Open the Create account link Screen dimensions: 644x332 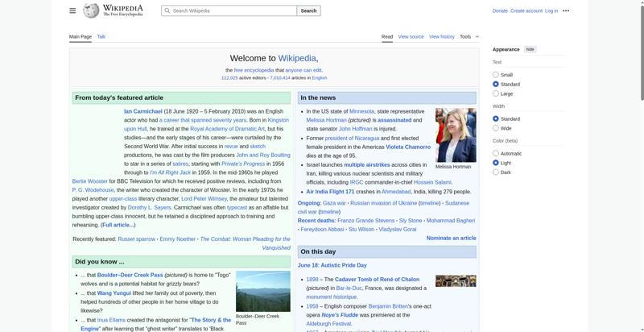[x=526, y=10]
